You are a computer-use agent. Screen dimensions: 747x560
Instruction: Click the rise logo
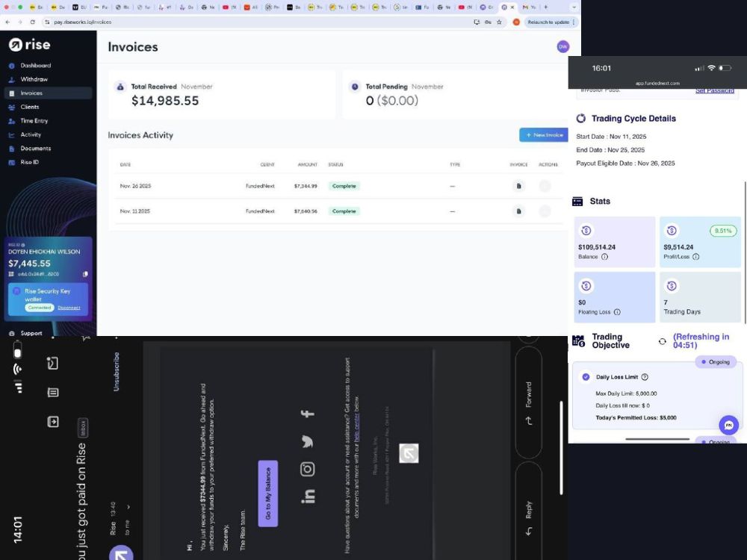click(x=30, y=45)
